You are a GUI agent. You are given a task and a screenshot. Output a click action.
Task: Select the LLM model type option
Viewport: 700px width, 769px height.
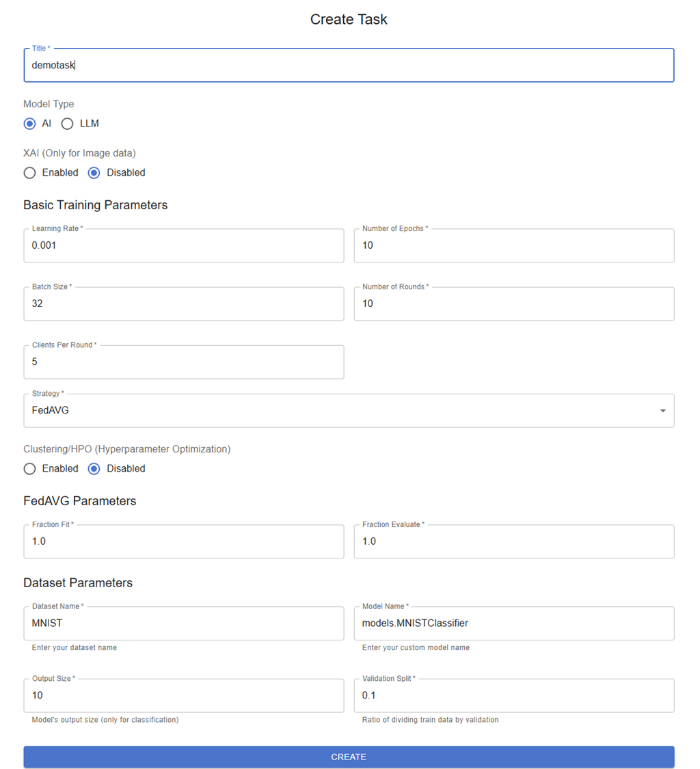(x=67, y=124)
